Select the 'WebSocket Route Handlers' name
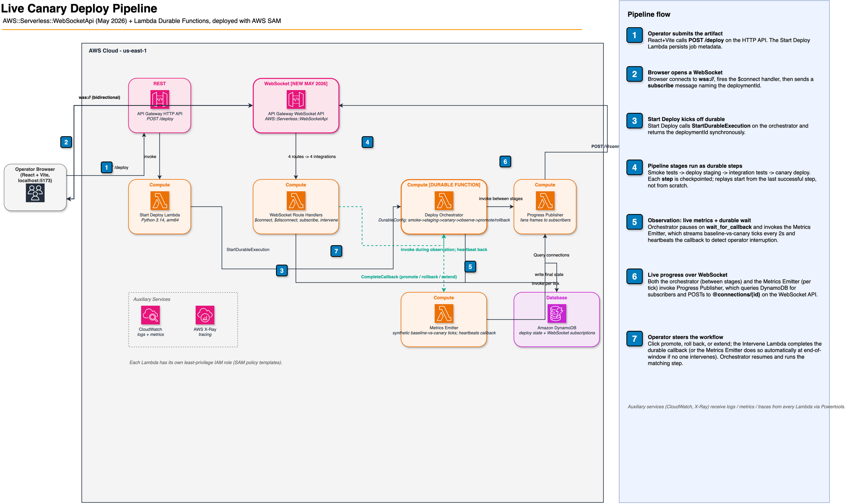Screen dimensions: 846x504 pos(296,215)
